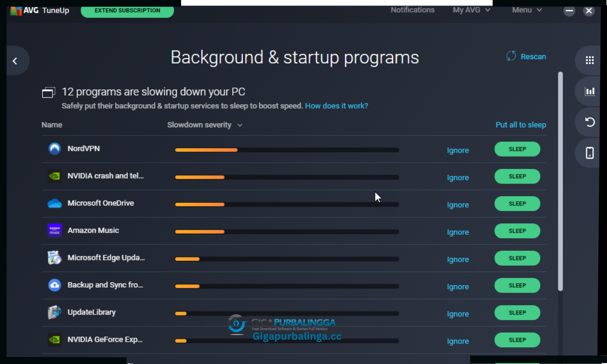Image resolution: width=607 pixels, height=364 pixels.
Task: Click the NVIDIA GeForce Experience icon
Action: tap(55, 340)
